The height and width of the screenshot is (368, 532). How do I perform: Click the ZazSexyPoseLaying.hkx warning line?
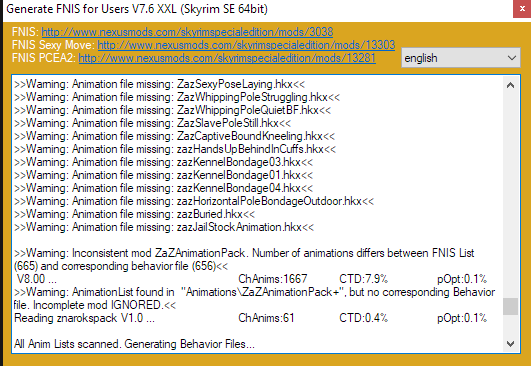(x=159, y=84)
